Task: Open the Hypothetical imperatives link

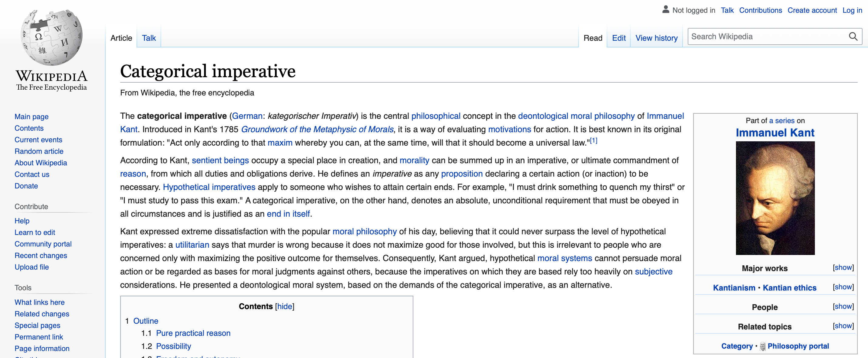Action: (x=209, y=187)
